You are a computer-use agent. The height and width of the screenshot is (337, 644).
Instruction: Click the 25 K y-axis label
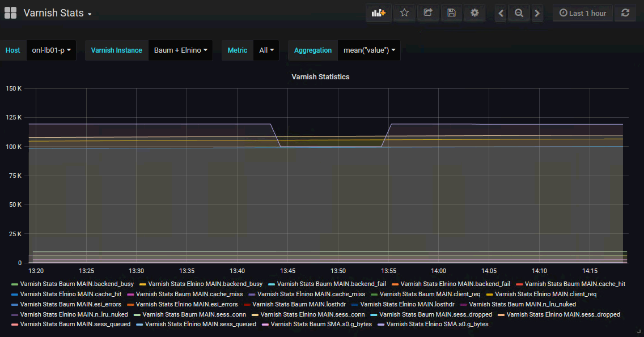coord(15,234)
